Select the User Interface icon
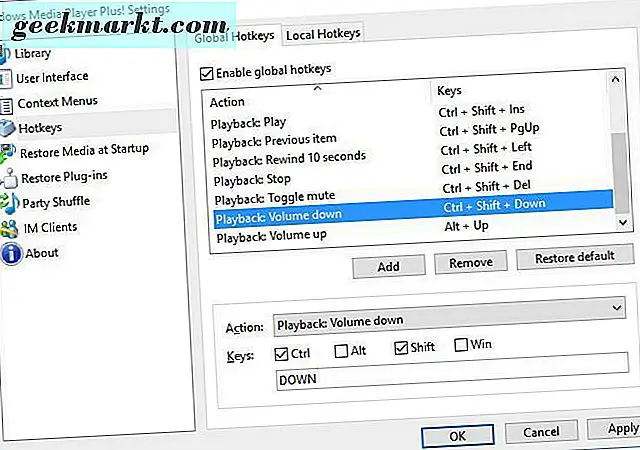The image size is (640, 450). [x=6, y=77]
